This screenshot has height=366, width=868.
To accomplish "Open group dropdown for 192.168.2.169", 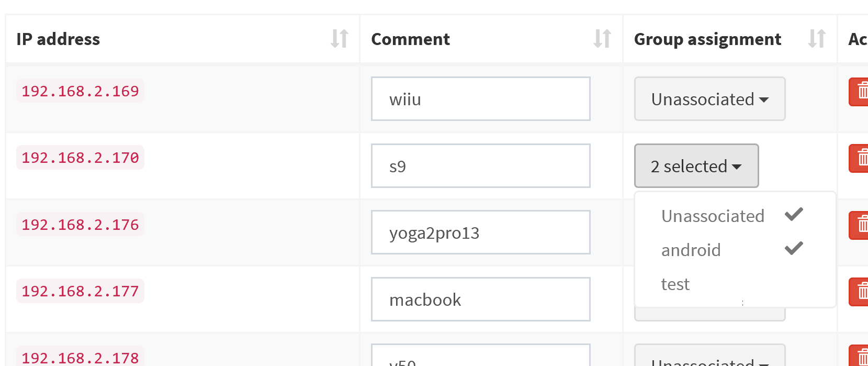I will (709, 99).
